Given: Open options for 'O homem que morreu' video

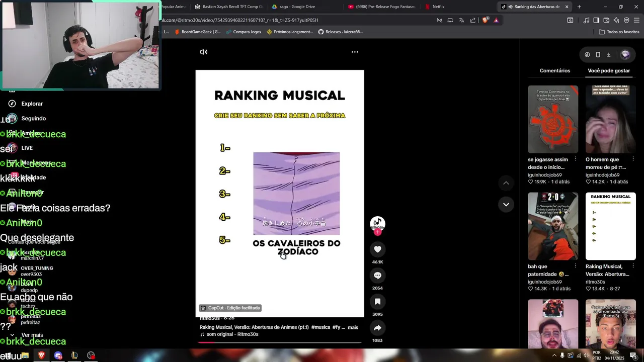Looking at the screenshot, I should [633, 159].
